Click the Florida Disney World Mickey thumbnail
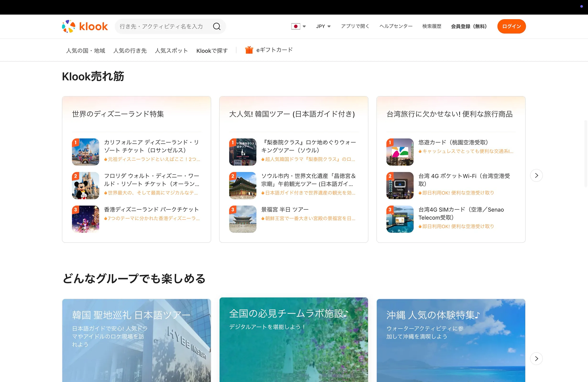Image resolution: width=588 pixels, height=382 pixels. click(86, 185)
